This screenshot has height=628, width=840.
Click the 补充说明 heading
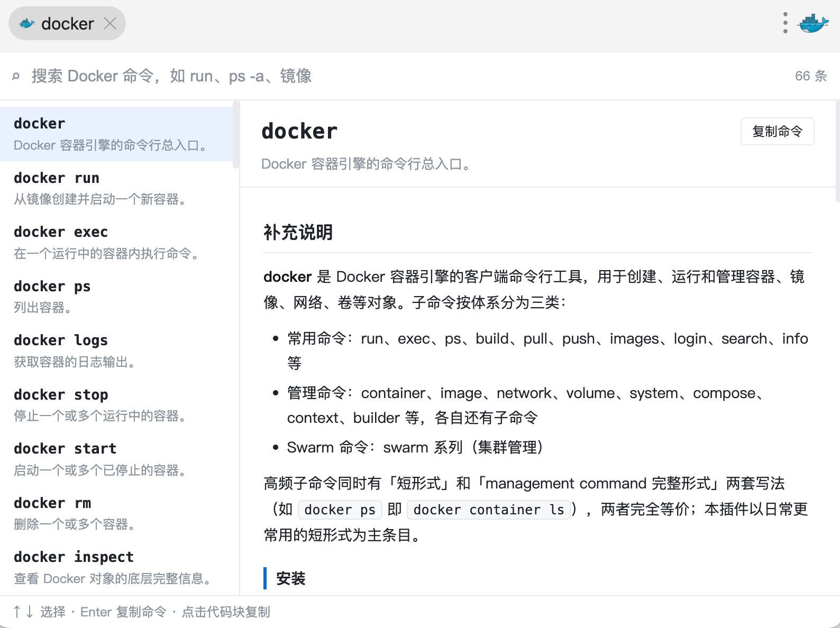click(x=298, y=232)
